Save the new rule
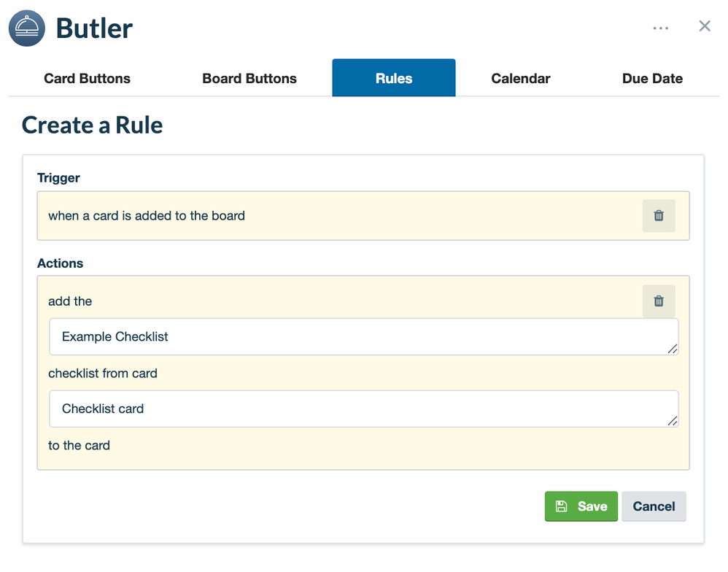This screenshot has width=728, height=572. click(581, 506)
